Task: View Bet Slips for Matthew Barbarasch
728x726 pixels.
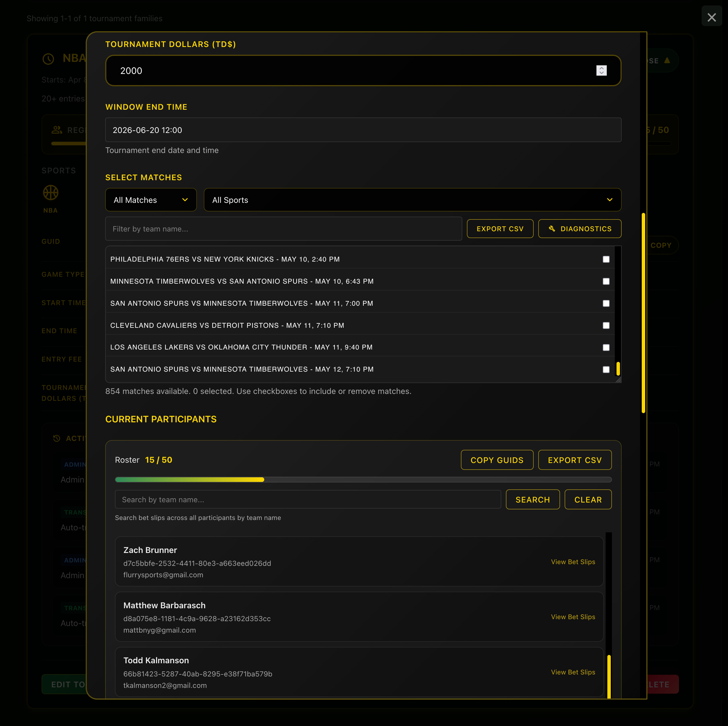Action: [x=573, y=617]
